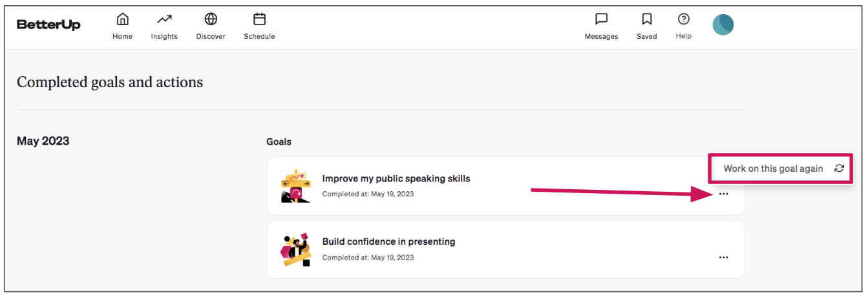Click the Schedule text label
868x299 pixels.
pyautogui.click(x=259, y=36)
